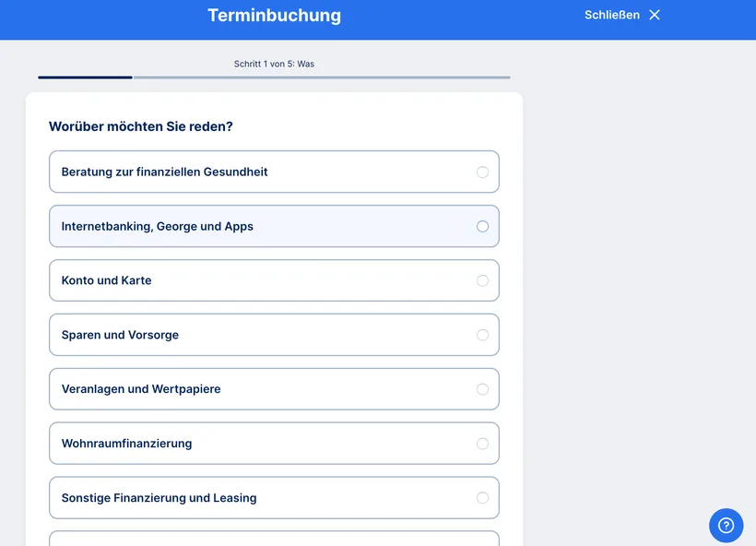Image resolution: width=756 pixels, height=546 pixels.
Task: Click the Schritt 1 von 5: Was label
Action: click(274, 64)
